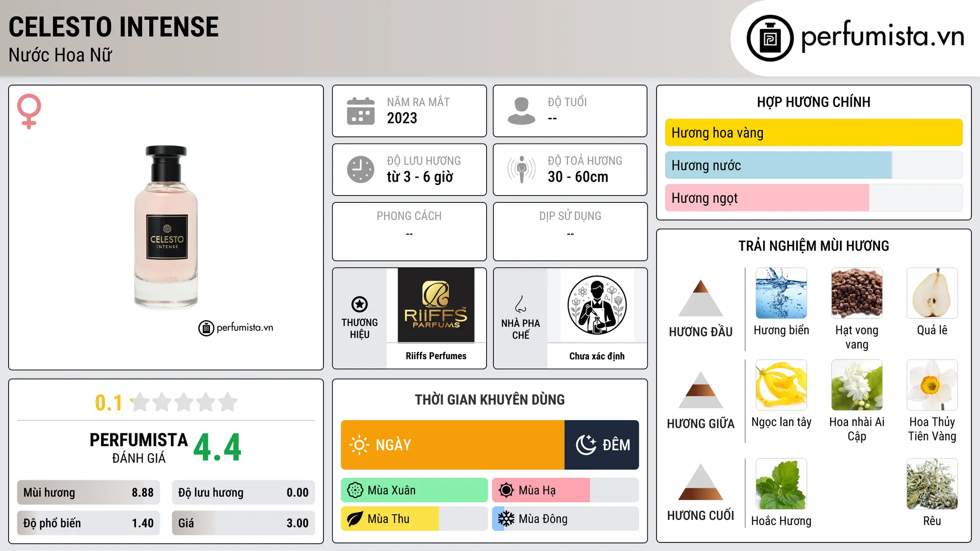Image resolution: width=980 pixels, height=551 pixels.
Task: Select the Hoa nhài Ai Cập jasmine image
Action: 857,385
